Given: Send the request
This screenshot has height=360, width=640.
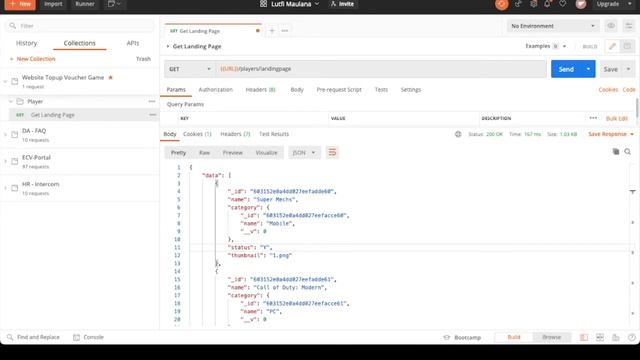Looking at the screenshot, I should click(566, 69).
